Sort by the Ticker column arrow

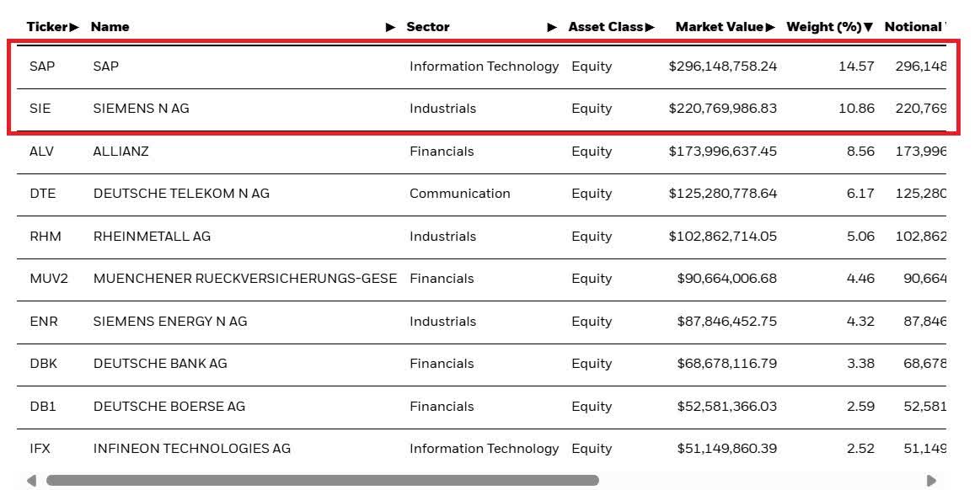pos(74,27)
